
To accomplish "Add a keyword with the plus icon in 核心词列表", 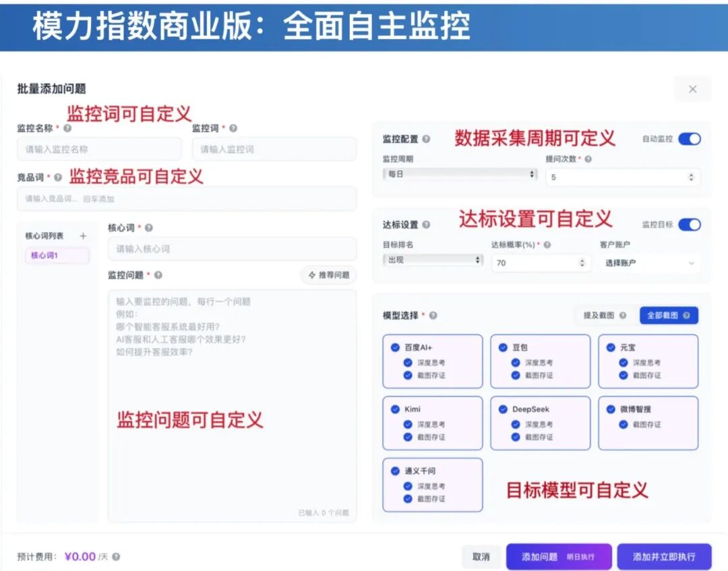I will 83,236.
